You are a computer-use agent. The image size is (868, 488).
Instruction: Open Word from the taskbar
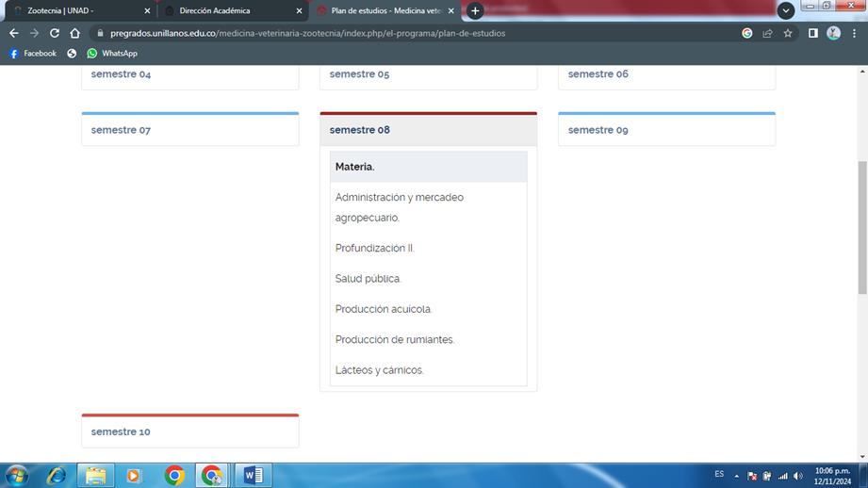click(253, 475)
